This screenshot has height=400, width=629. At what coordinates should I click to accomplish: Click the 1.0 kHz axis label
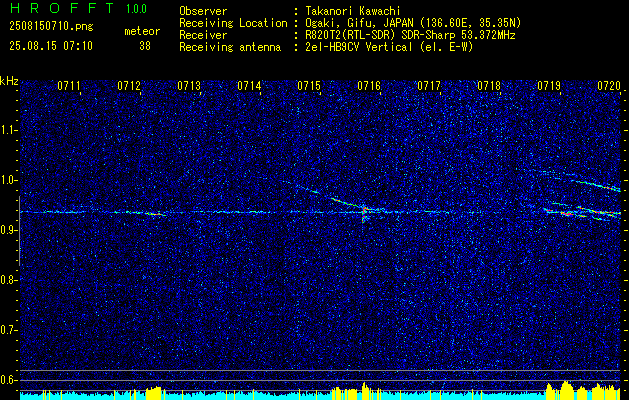coord(8,180)
